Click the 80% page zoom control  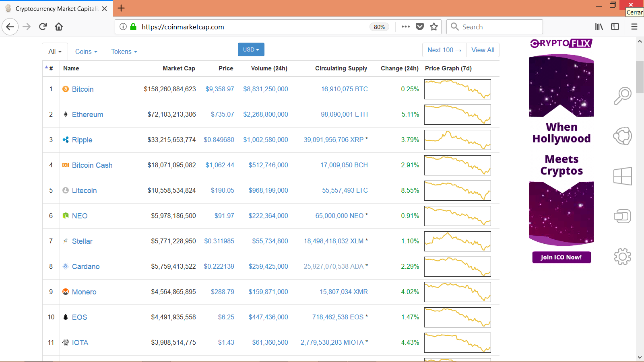click(379, 27)
